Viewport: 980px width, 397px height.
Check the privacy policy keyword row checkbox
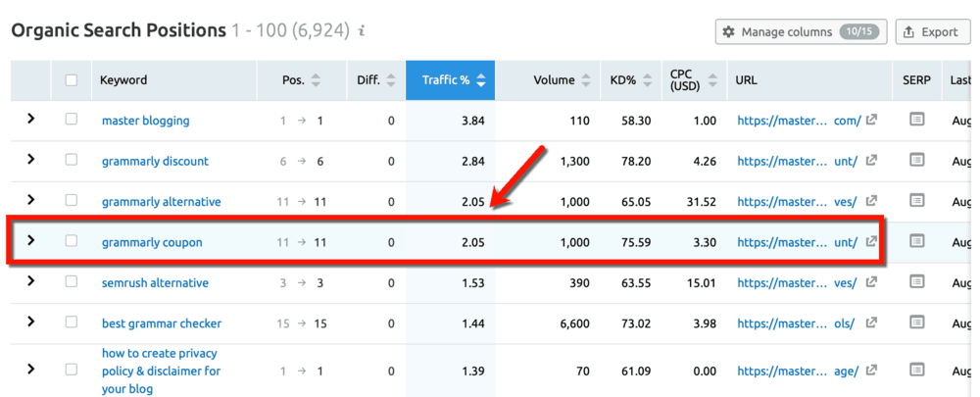coord(72,369)
